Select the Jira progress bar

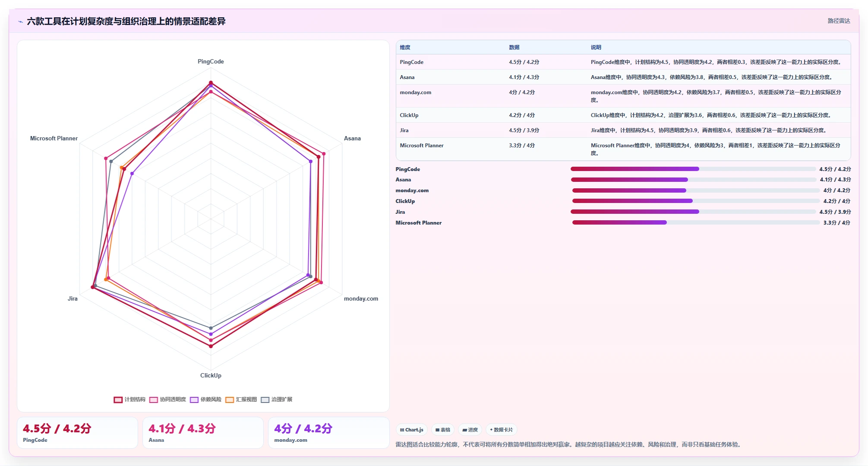coord(693,212)
